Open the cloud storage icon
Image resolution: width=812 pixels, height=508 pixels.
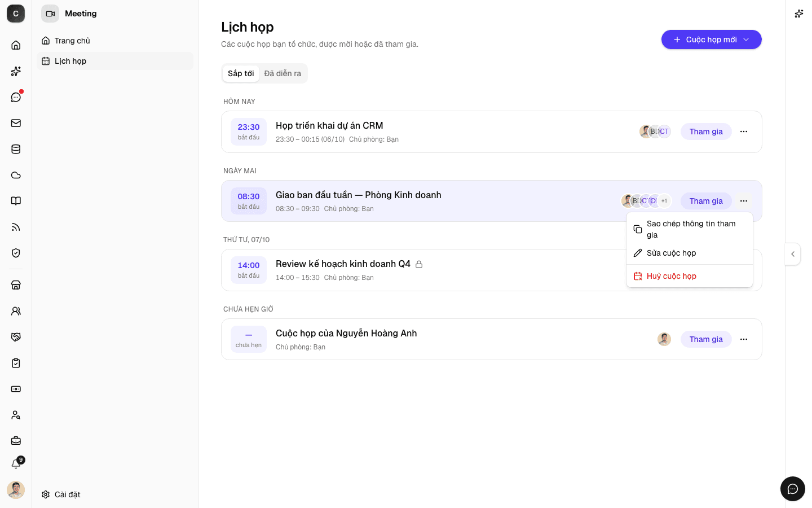coord(16,175)
